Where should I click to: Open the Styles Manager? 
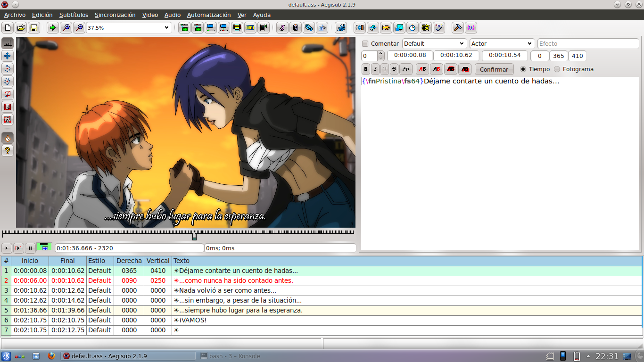[x=282, y=28]
